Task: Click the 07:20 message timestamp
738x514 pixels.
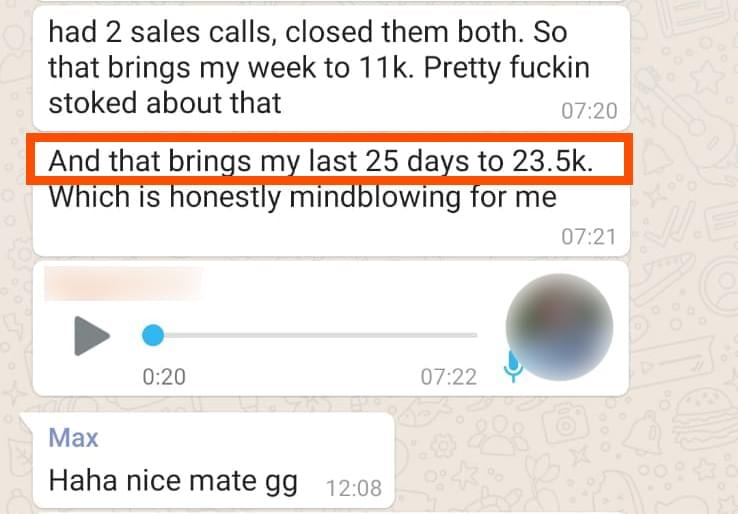Action: [x=589, y=111]
